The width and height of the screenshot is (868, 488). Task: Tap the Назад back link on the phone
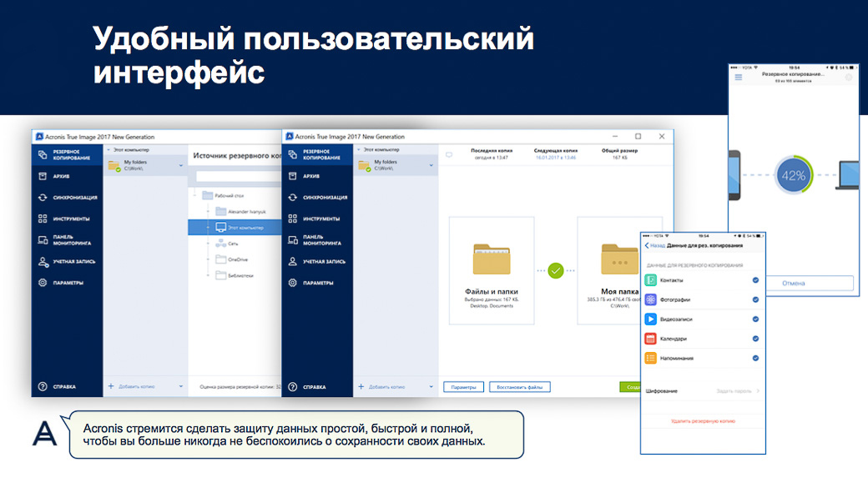coord(654,245)
